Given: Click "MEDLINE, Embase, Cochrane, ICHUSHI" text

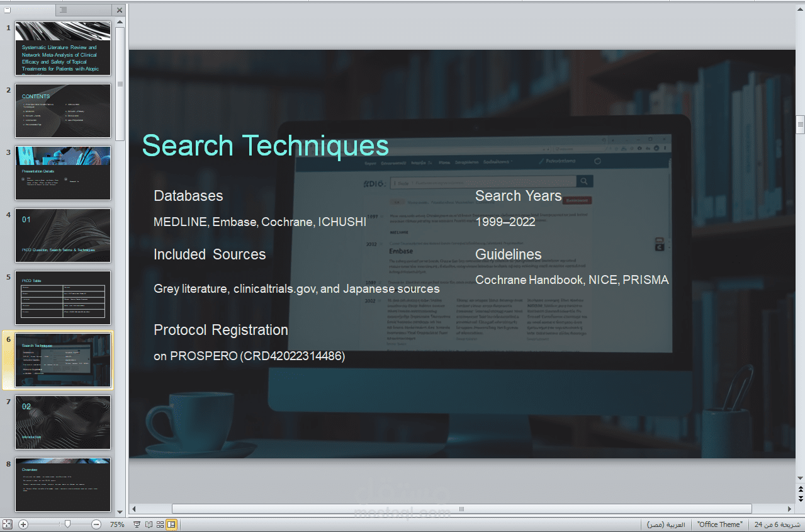Looking at the screenshot, I should pos(260,222).
